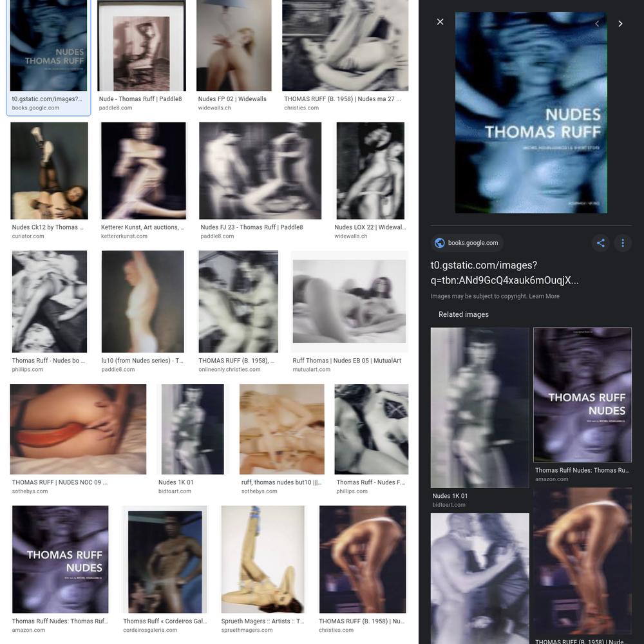
Task: Click amazon.com source in main results grid
Action: [28, 630]
